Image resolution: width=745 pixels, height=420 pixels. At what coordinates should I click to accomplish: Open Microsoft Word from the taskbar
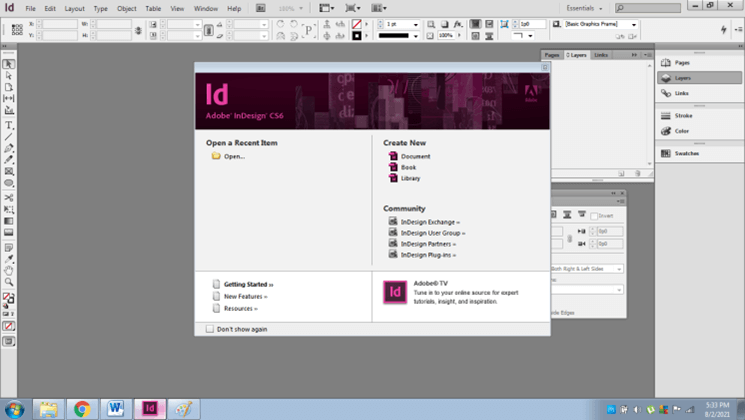pyautogui.click(x=116, y=409)
